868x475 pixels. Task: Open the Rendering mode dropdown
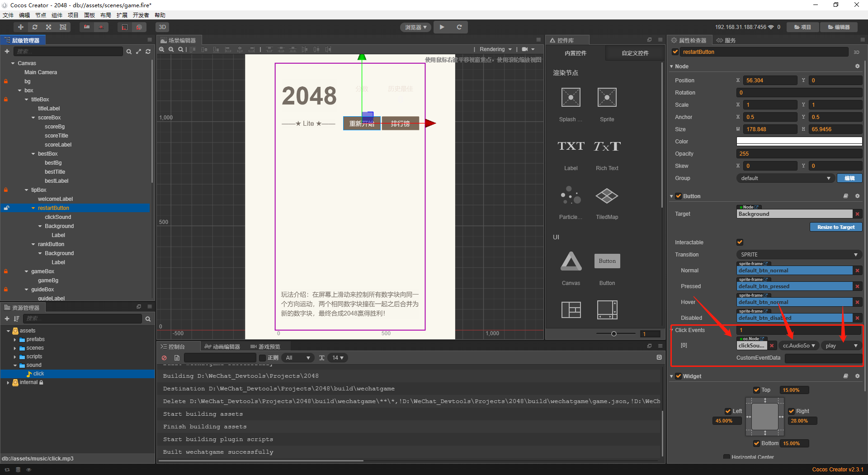coord(495,49)
